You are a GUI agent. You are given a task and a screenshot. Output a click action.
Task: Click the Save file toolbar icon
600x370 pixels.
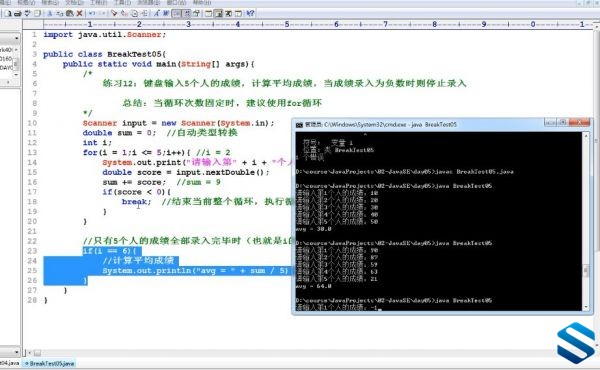click(x=27, y=13)
